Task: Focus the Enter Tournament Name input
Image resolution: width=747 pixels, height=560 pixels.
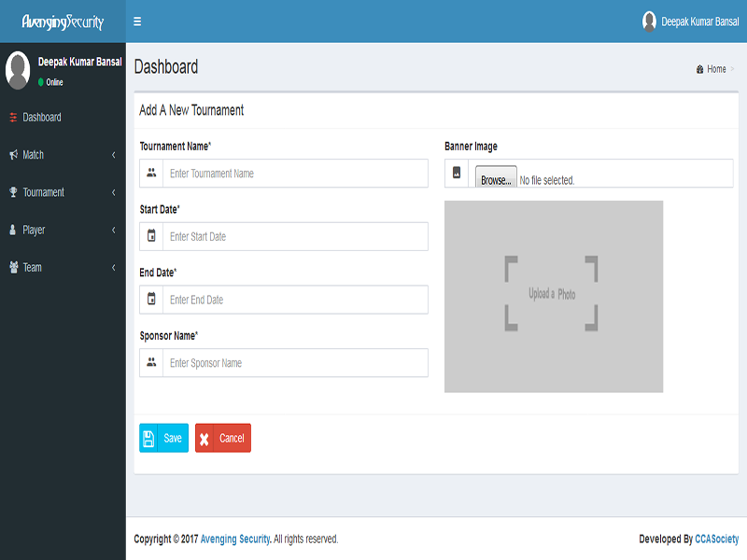Action: [295, 174]
